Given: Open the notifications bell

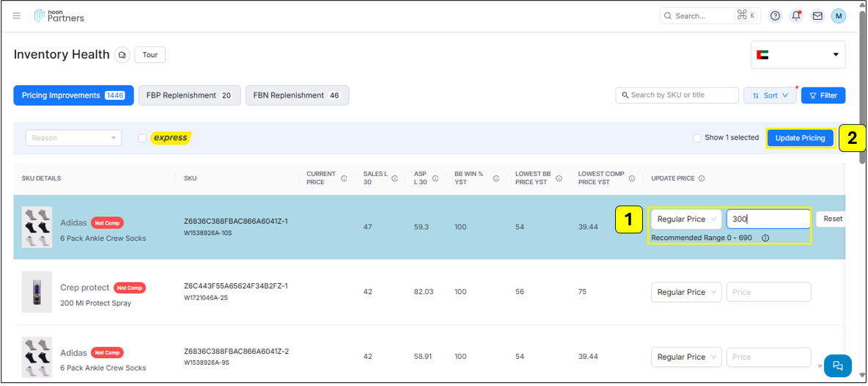Looking at the screenshot, I should (x=795, y=15).
